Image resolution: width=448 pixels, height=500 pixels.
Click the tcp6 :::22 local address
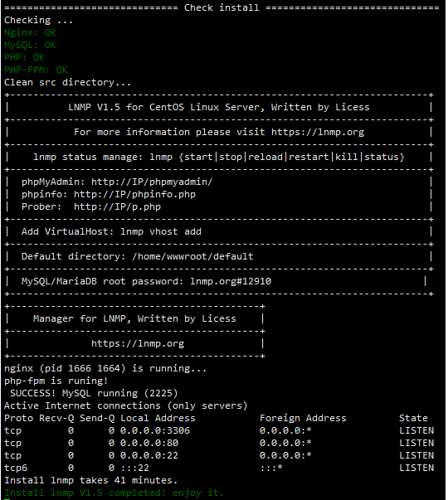[134, 468]
